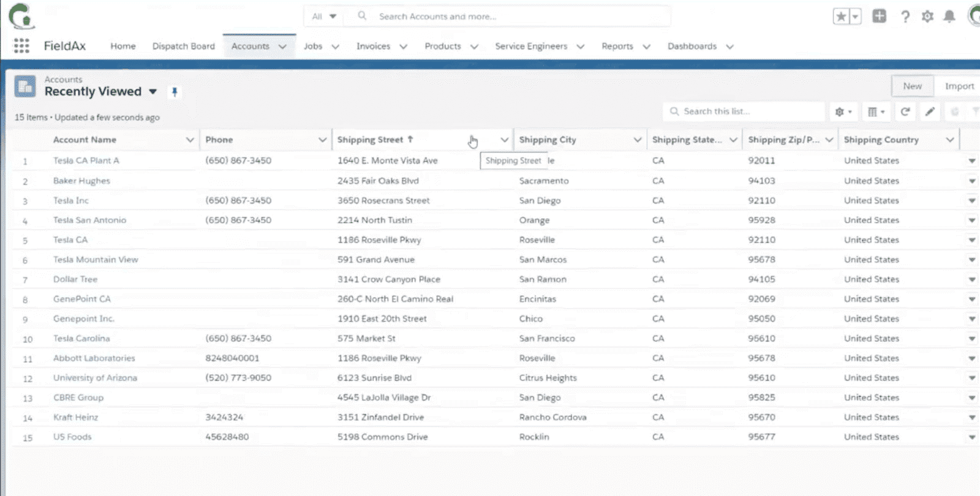Open the Global Actions plus icon
The height and width of the screenshot is (496, 980).
click(880, 17)
